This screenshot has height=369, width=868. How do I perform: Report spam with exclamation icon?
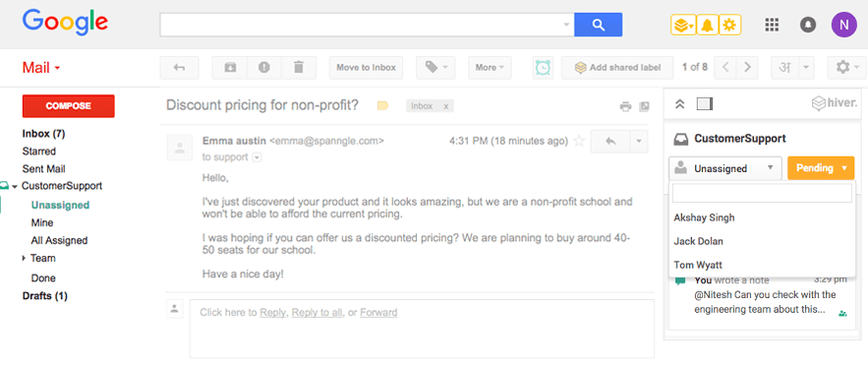(x=264, y=68)
